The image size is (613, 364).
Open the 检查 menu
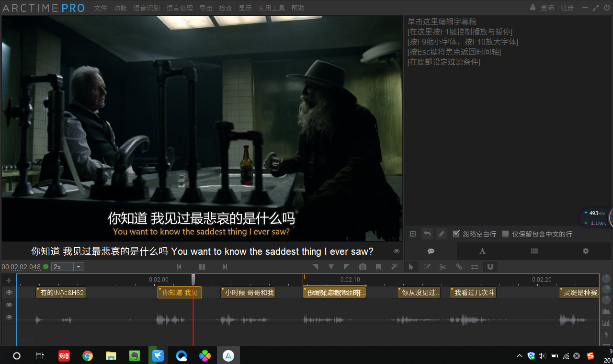click(226, 8)
